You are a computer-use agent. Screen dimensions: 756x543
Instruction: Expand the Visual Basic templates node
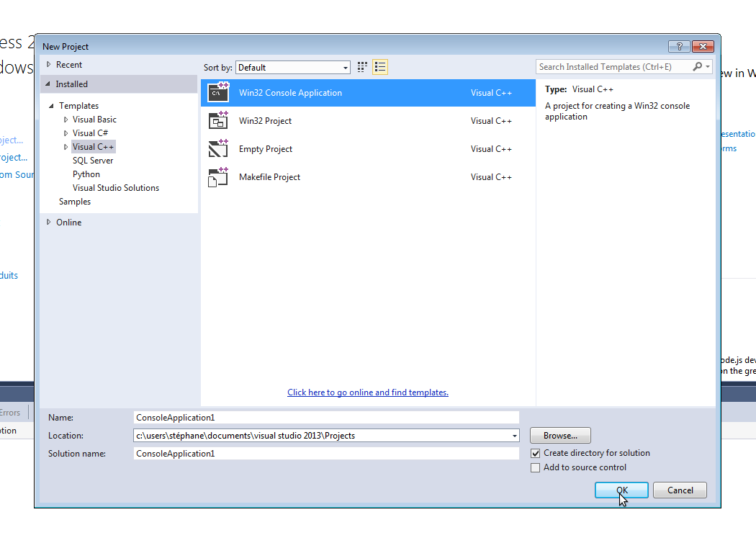click(66, 120)
